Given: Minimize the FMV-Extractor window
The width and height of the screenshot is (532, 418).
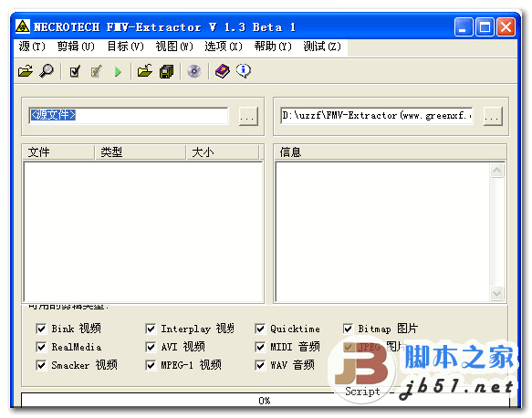Looking at the screenshot, I should point(464,26).
